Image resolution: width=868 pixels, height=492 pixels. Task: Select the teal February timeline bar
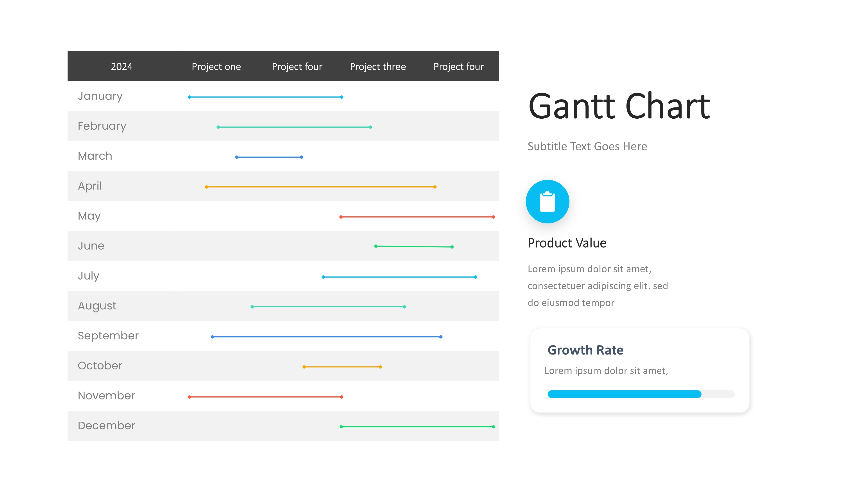pyautogui.click(x=294, y=127)
